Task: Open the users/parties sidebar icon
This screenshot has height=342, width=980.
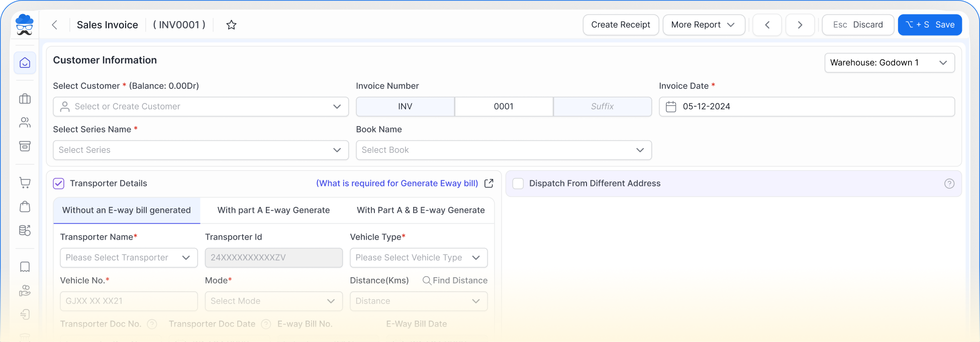Action: pyautogui.click(x=25, y=123)
